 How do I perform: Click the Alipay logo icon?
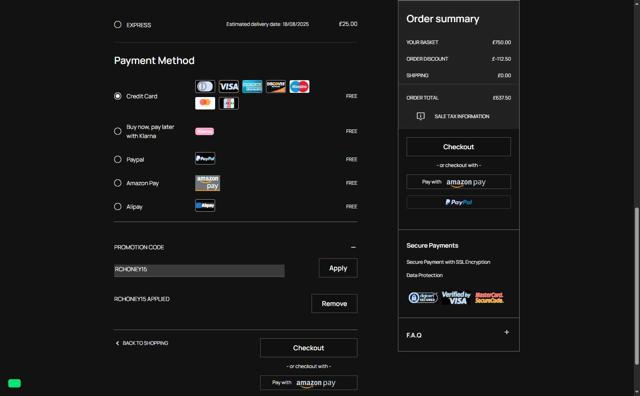pyautogui.click(x=205, y=205)
